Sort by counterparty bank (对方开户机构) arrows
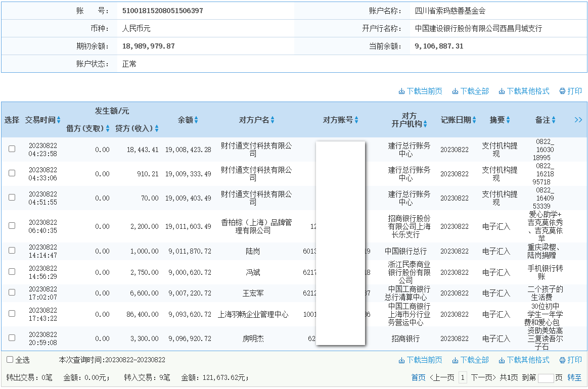The height and width of the screenshot is (389, 588). click(425, 124)
